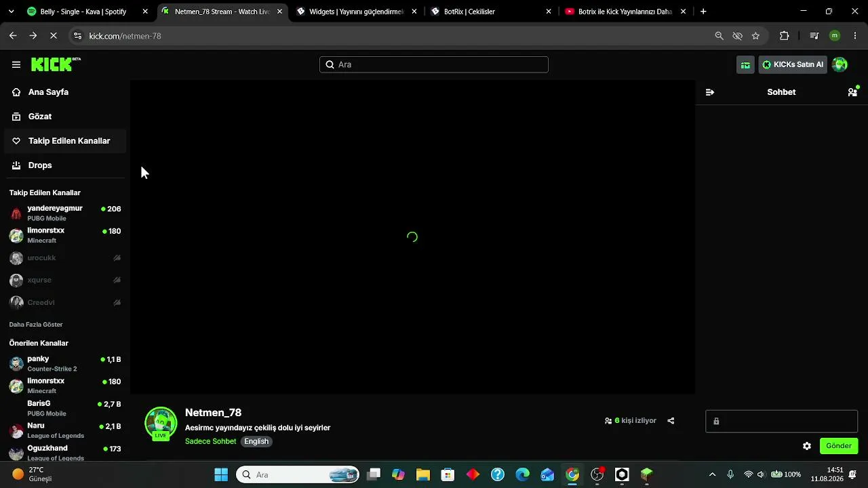Open BarisG's PUBG Mobile channel
Screen dimensions: 868x488
coord(65,408)
